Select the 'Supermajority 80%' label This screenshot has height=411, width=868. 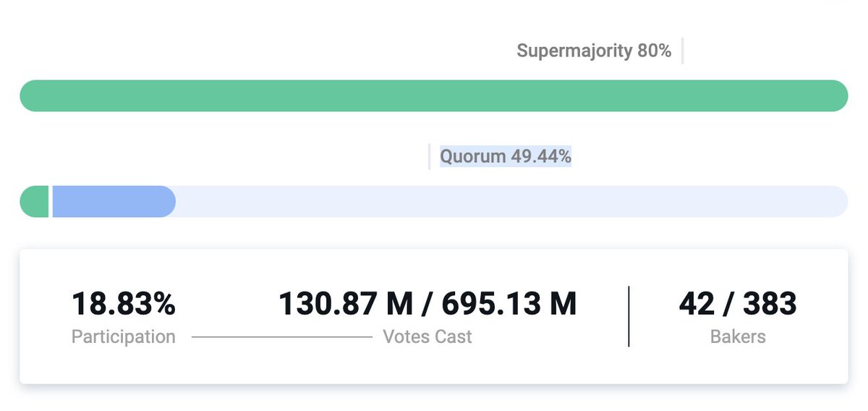pos(594,51)
